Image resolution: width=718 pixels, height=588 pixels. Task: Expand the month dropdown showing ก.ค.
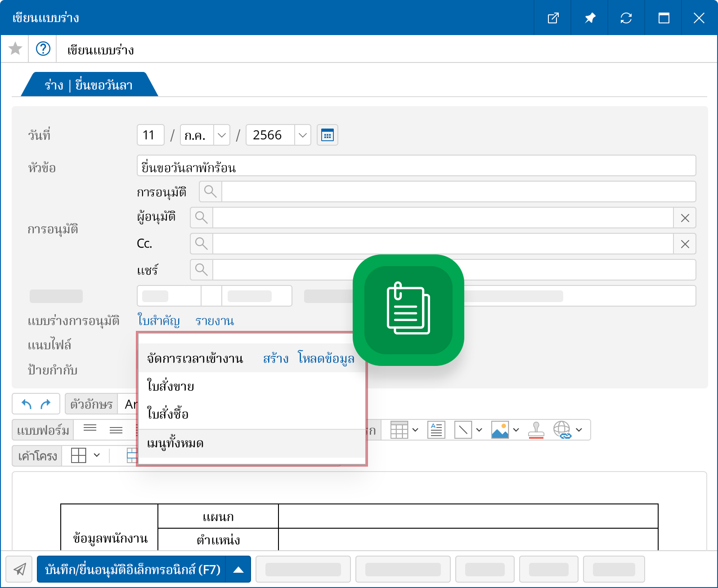click(221, 135)
